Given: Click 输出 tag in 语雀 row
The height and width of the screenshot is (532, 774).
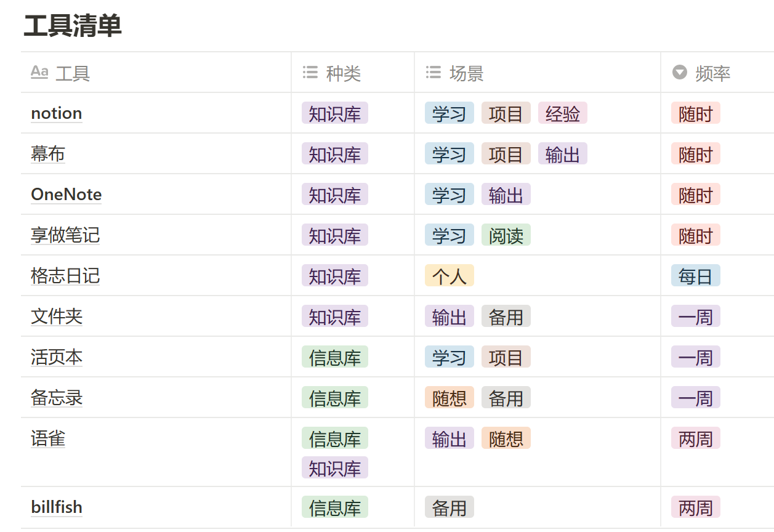Looking at the screenshot, I should coord(449,438).
